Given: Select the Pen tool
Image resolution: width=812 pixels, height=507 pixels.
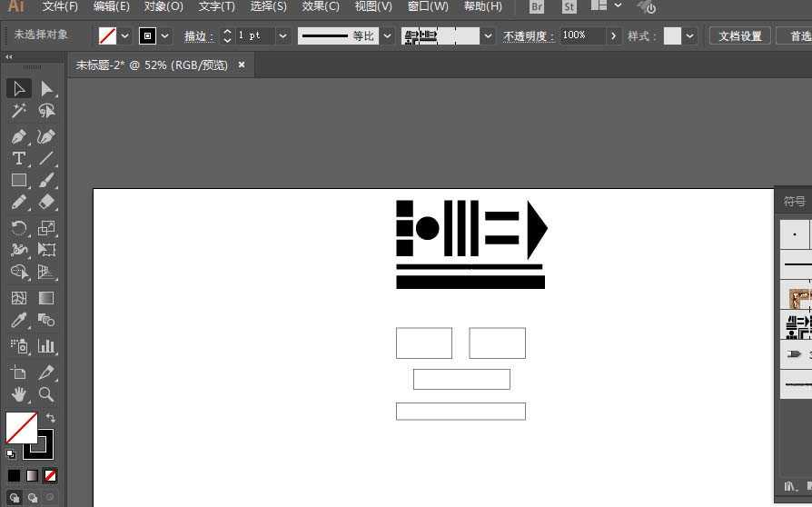Looking at the screenshot, I should point(19,136).
